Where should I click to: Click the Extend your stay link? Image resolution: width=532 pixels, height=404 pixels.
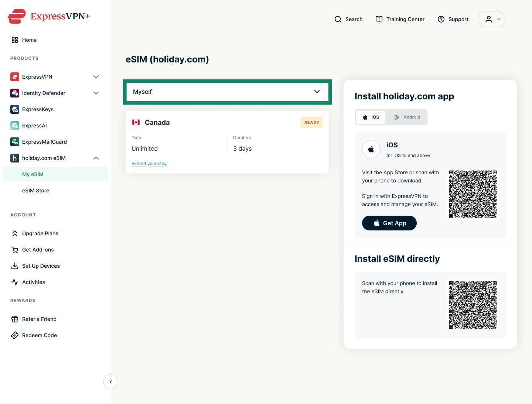coord(149,164)
